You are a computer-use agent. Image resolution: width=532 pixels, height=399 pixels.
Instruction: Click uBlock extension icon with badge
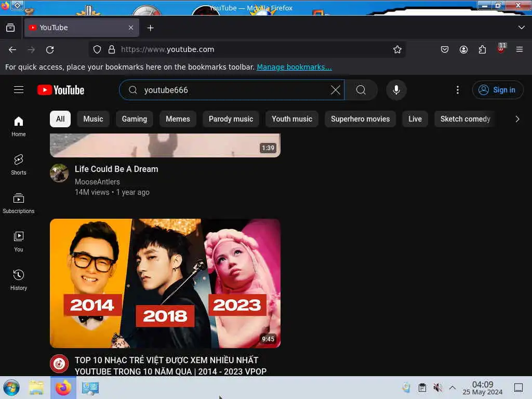pos(501,48)
